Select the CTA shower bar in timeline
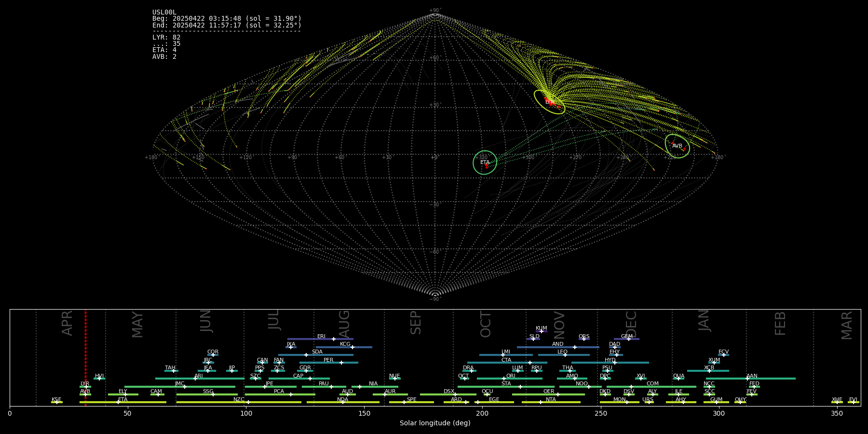Image resolution: width=868 pixels, height=434 pixels. click(x=507, y=363)
